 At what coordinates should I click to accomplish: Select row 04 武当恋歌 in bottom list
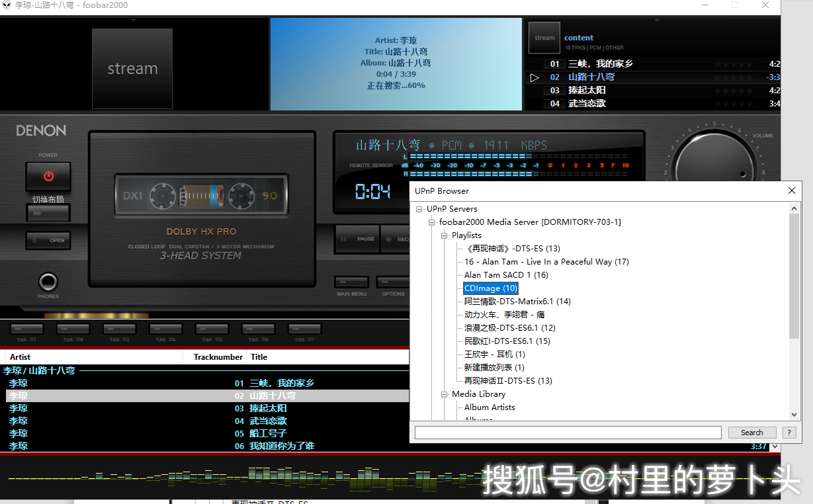[208, 421]
